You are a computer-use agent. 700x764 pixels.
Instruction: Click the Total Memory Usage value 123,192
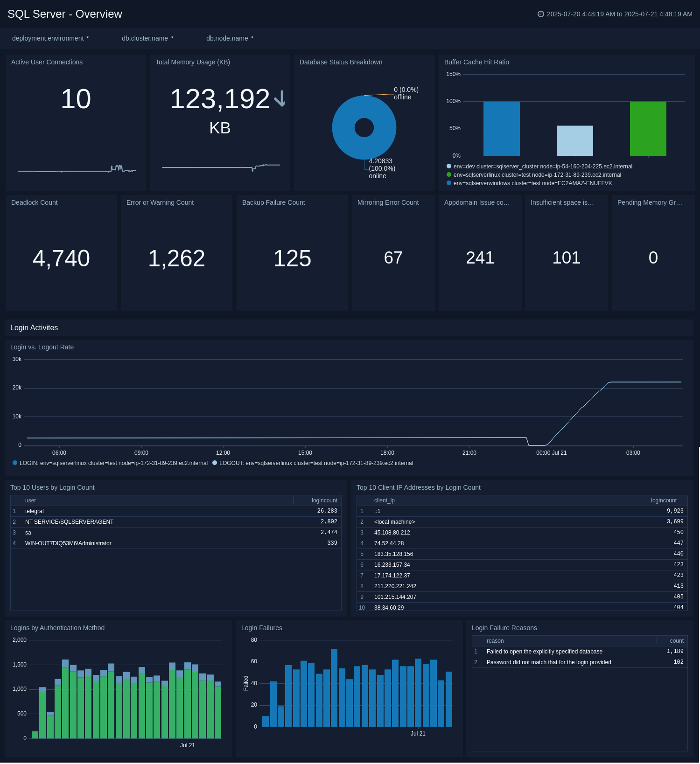[220, 99]
